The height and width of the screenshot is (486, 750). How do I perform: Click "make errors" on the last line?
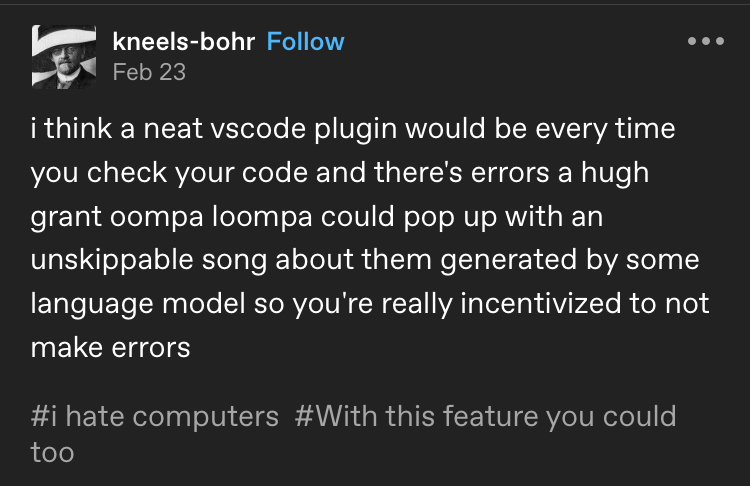110,348
